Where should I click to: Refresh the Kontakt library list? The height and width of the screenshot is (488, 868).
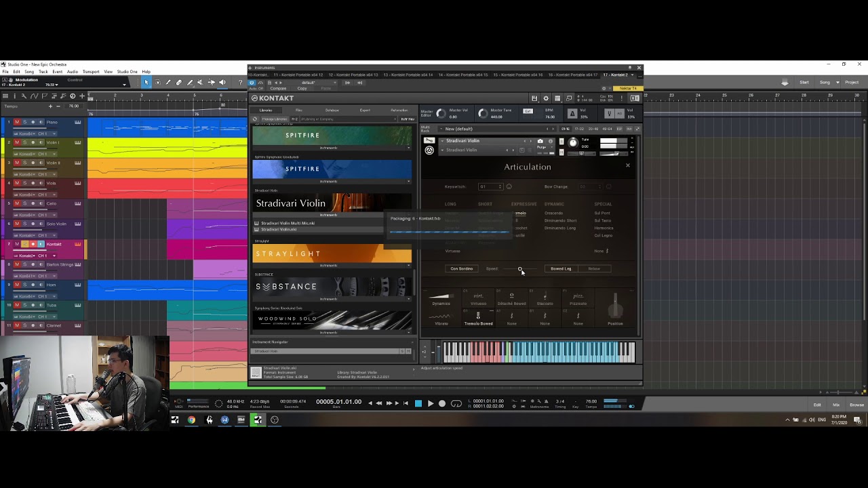pos(254,119)
